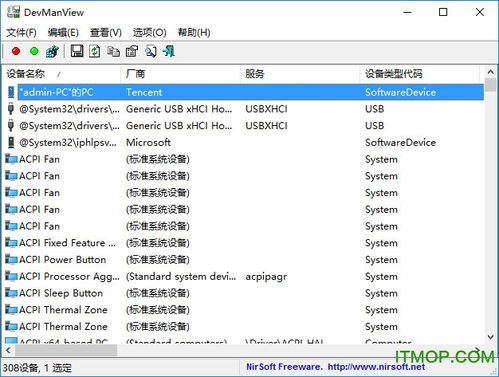Open the properties toolbar icon

click(x=132, y=51)
